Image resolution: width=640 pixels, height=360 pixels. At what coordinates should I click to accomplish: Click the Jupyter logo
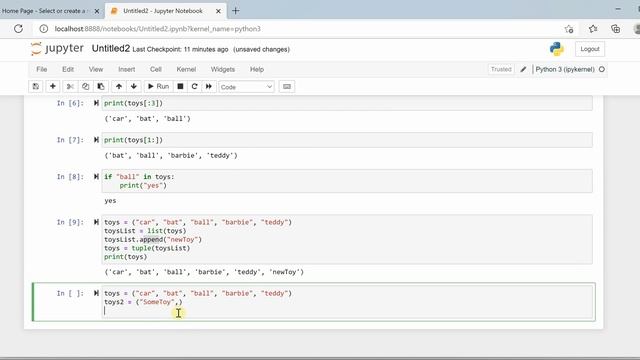57,49
